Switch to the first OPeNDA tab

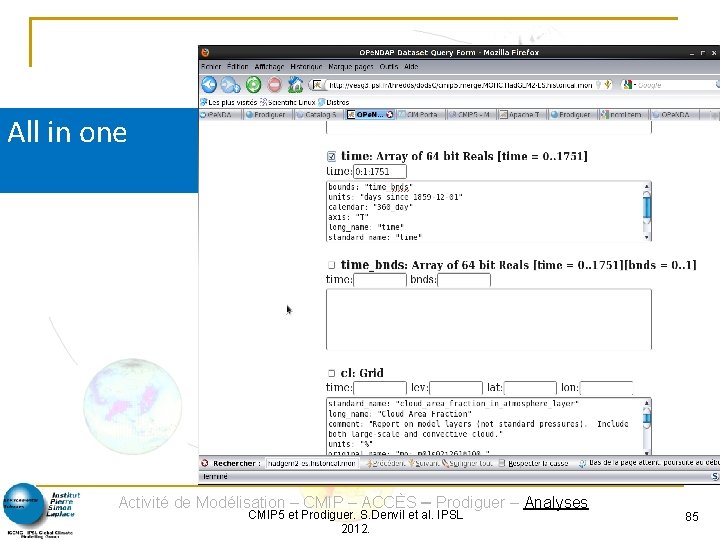219,114
